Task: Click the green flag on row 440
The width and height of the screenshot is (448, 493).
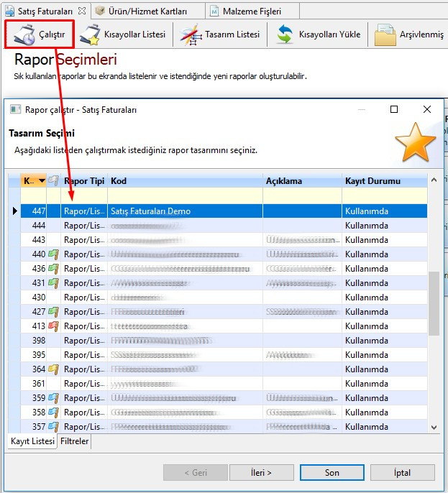Action: (x=53, y=254)
